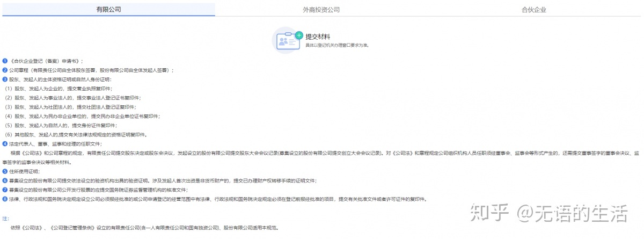The width and height of the screenshot is (644, 239).
Task: Click blue number 4 bullet before 法定代表人
Action: [x=5, y=144]
